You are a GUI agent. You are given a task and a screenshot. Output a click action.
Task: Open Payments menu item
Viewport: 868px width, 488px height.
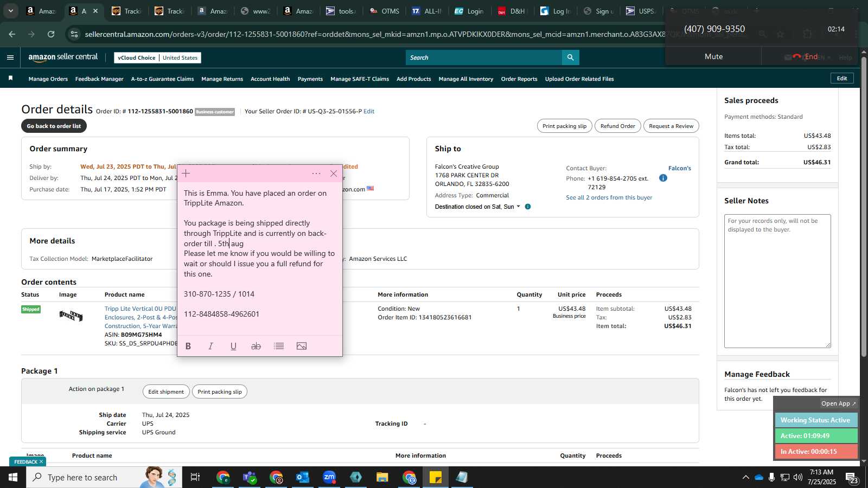(x=310, y=79)
